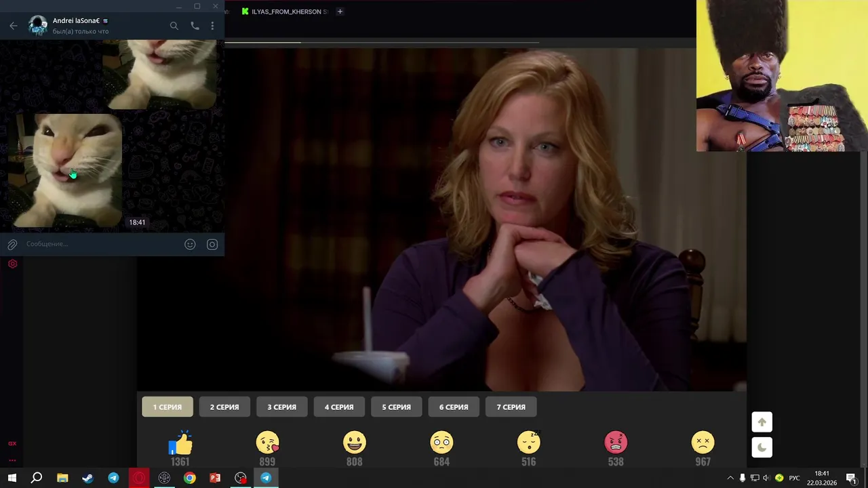Open Andrei laSona€ profile avatar
The width and height of the screenshot is (868, 488).
[38, 26]
